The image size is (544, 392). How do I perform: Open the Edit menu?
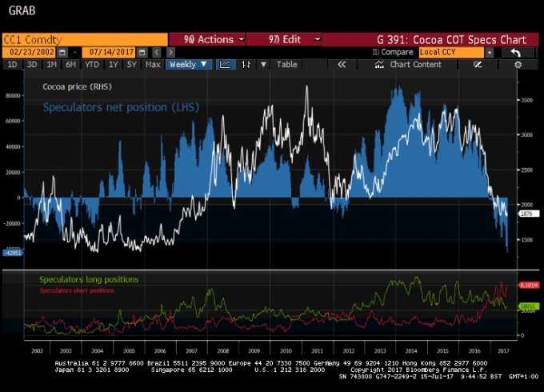284,39
